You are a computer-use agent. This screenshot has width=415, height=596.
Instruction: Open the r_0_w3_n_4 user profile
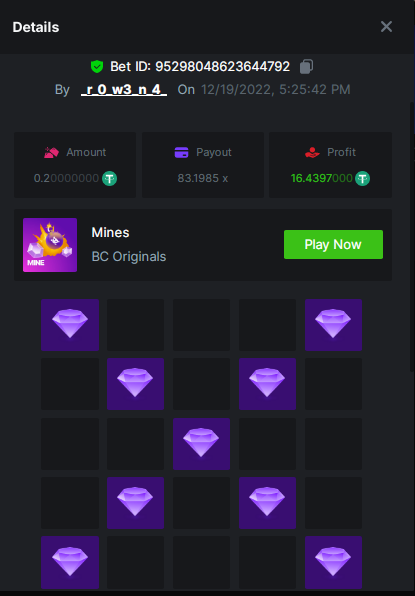tap(124, 90)
